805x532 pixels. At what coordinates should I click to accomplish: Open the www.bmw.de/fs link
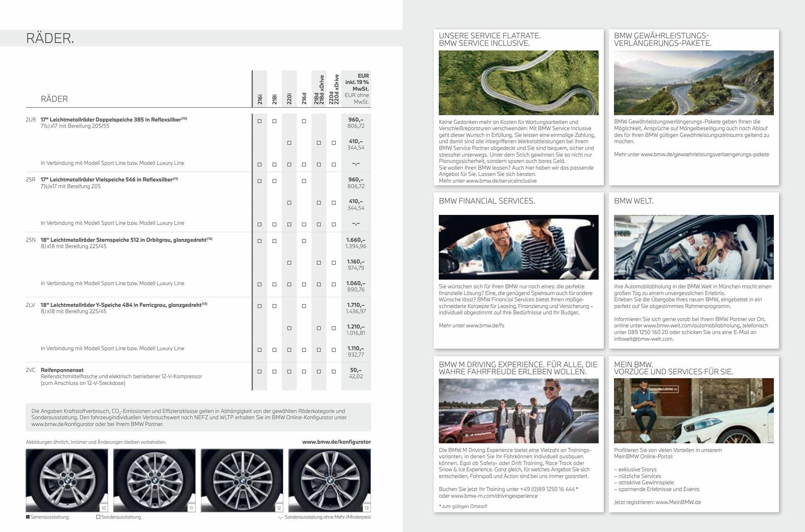tap(485, 325)
